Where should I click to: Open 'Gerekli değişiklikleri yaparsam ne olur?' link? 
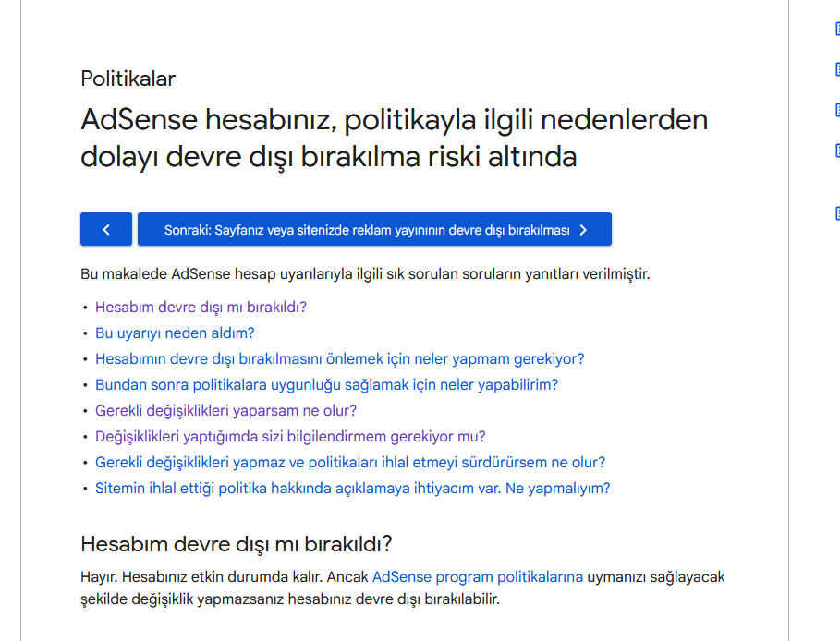tap(226, 411)
